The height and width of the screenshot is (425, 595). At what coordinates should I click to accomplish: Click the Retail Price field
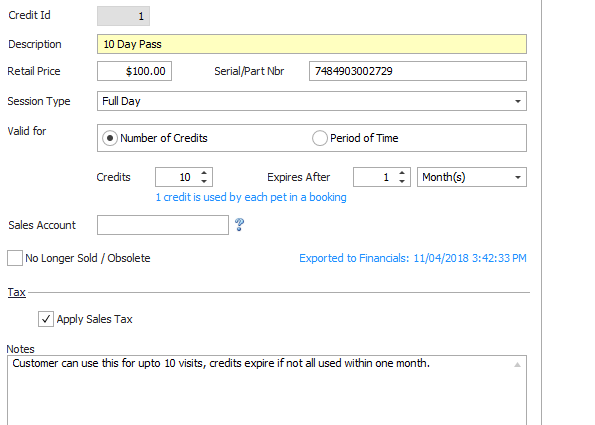[x=134, y=71]
